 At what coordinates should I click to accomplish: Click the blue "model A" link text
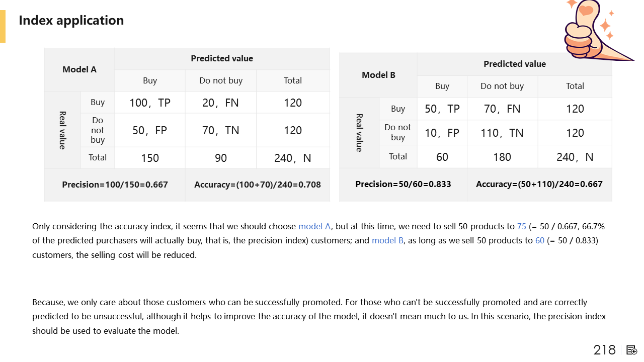(x=314, y=226)
